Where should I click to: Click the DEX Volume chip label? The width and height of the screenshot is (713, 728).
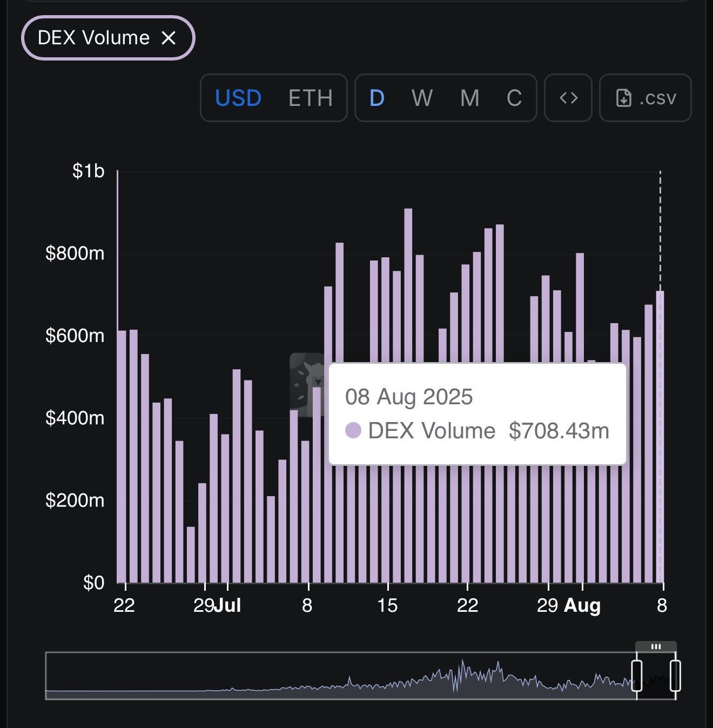pyautogui.click(x=93, y=38)
